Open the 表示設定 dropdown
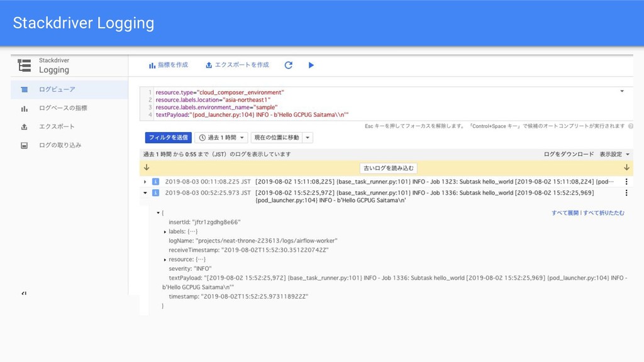The width and height of the screenshot is (644, 362). 614,155
